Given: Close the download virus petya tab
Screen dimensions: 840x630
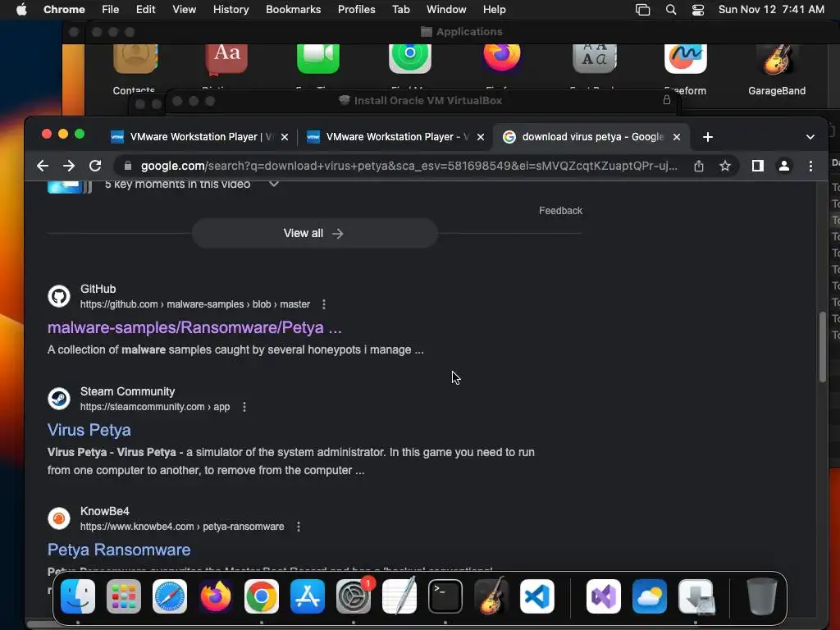Looking at the screenshot, I should [677, 137].
